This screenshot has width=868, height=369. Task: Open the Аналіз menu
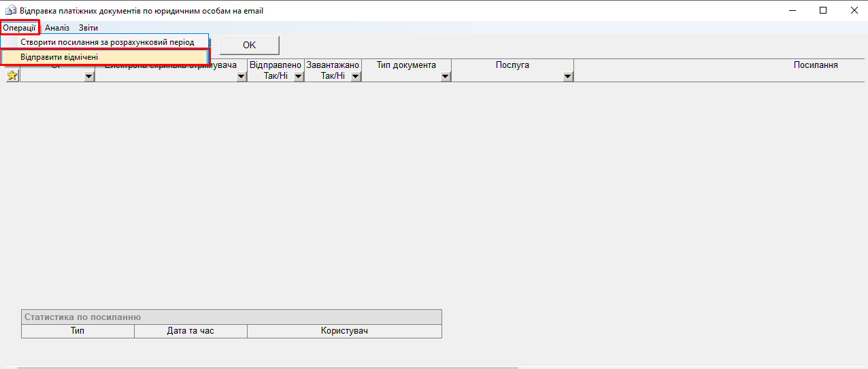[57, 28]
